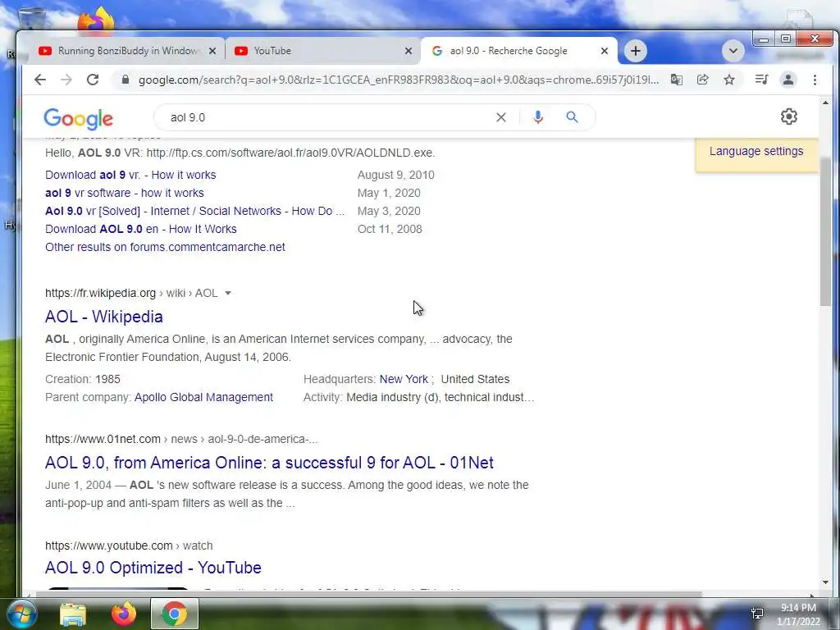The height and width of the screenshot is (630, 840).
Task: Open the AOL 9.0 01Net article result
Action: (269, 463)
